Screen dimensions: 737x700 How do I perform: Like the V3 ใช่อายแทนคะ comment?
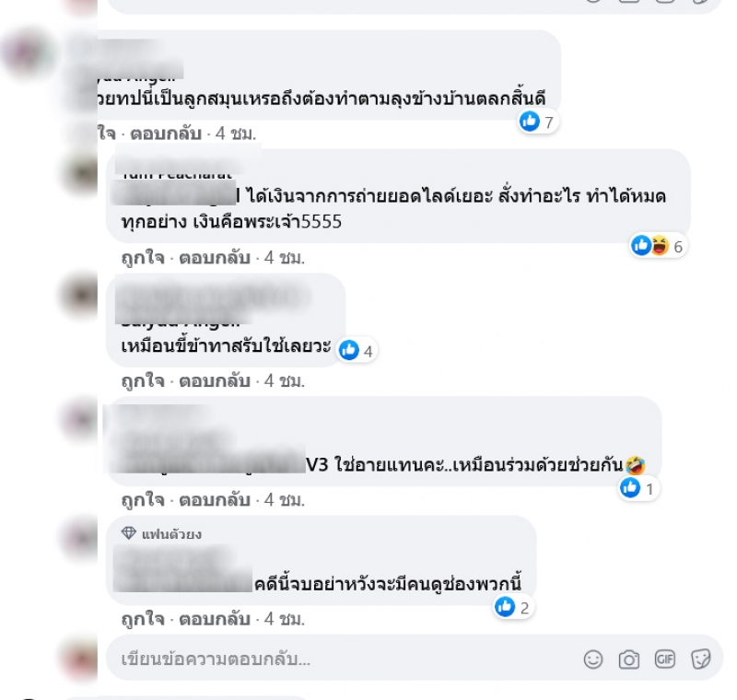[143, 500]
